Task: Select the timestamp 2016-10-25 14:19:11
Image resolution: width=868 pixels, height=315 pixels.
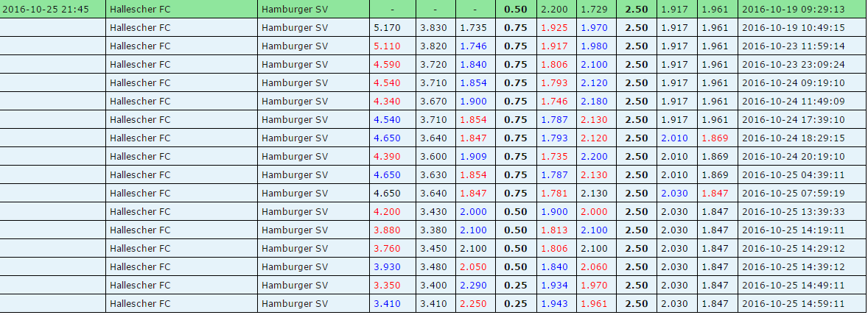Action: [x=794, y=230]
